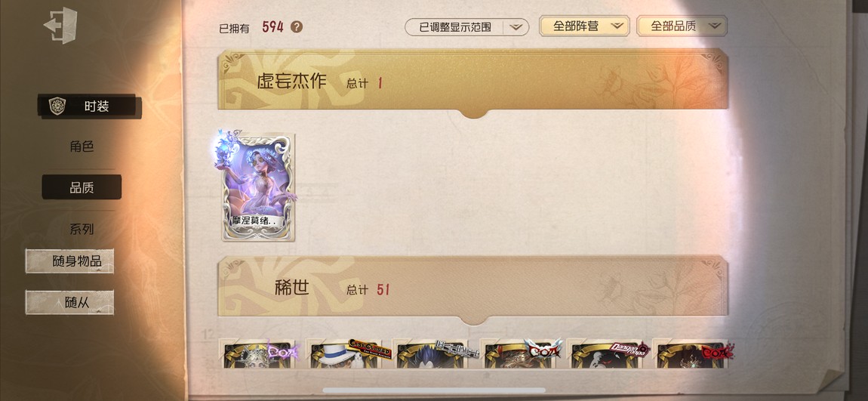Select the Danganronpa crossover costume
868x401 pixels.
click(x=607, y=354)
